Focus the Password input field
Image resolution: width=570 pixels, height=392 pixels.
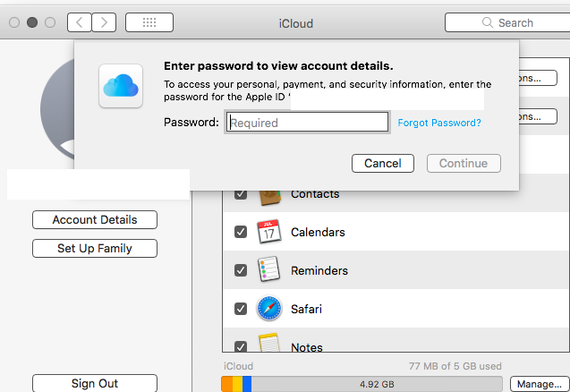tap(307, 123)
